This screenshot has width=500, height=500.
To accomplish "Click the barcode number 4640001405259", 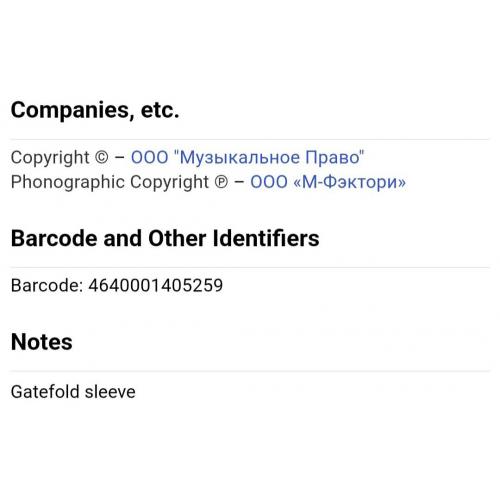I will coord(156,286).
